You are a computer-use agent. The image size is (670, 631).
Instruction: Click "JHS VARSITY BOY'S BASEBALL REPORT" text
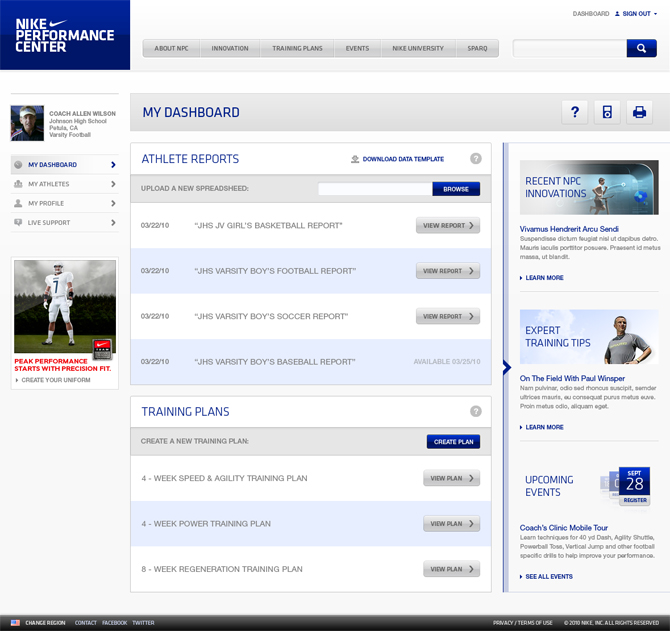tap(275, 361)
